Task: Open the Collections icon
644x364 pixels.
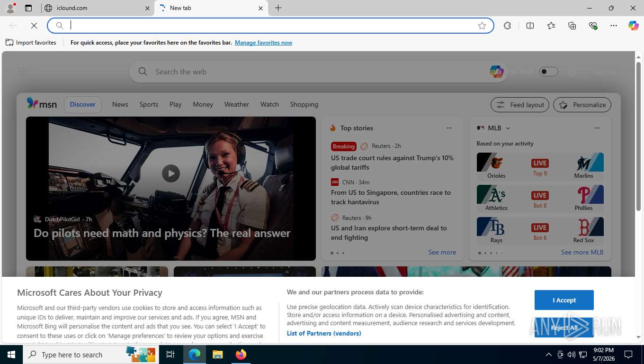Action: click(572, 26)
